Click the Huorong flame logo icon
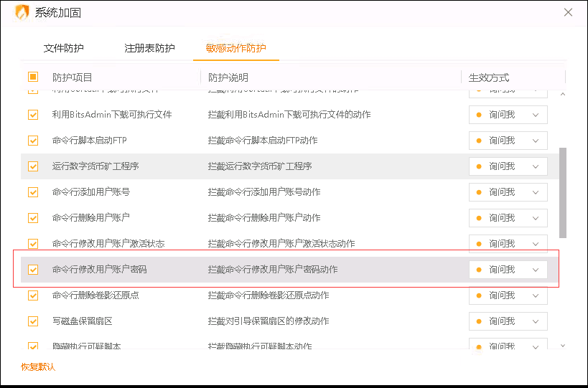This screenshot has height=388, width=588. coord(22,12)
